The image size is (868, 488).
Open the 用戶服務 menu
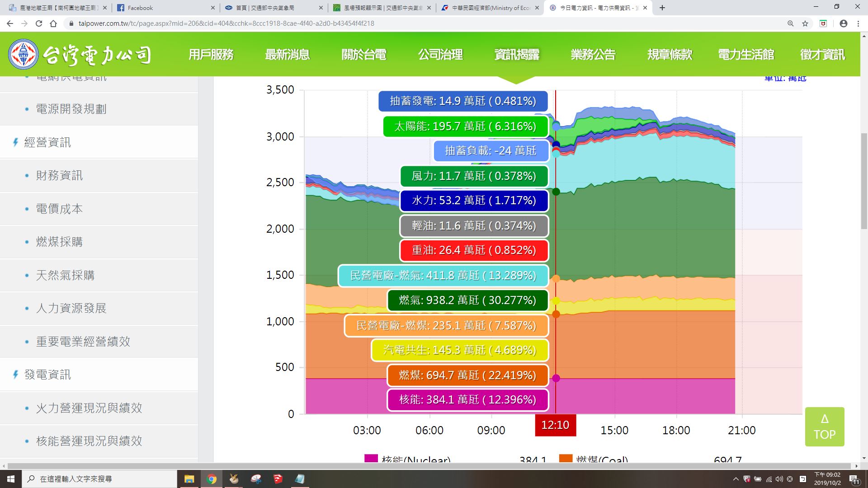[x=211, y=55]
